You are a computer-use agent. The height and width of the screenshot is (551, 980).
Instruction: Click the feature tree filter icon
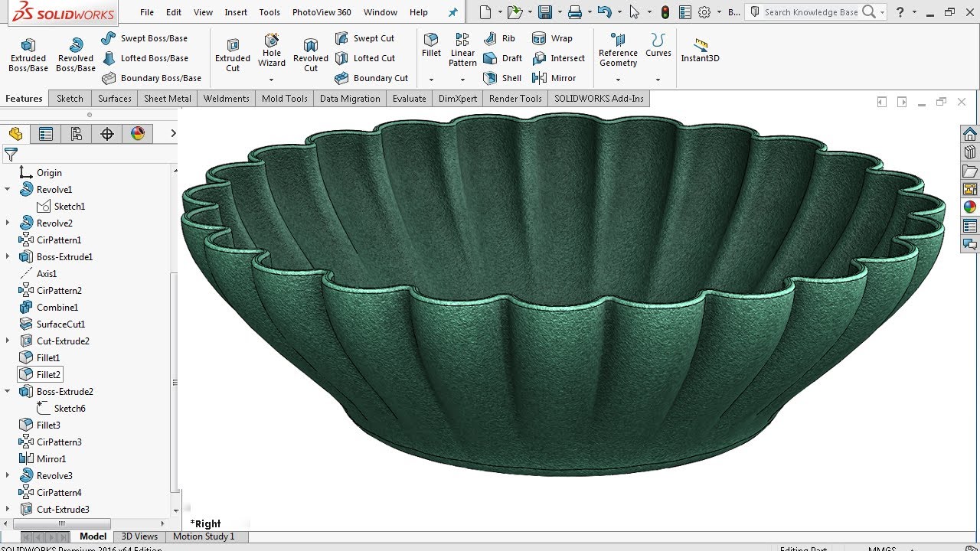(x=11, y=155)
